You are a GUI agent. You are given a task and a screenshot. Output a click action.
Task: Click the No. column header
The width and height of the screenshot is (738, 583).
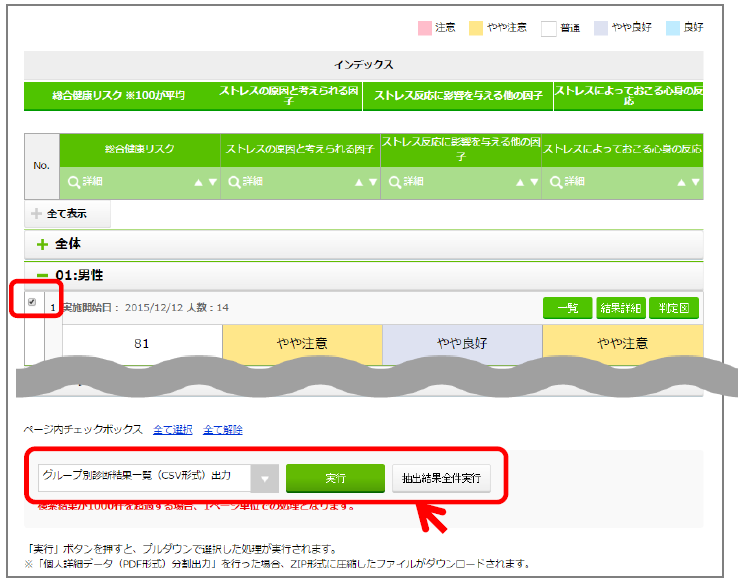42,166
